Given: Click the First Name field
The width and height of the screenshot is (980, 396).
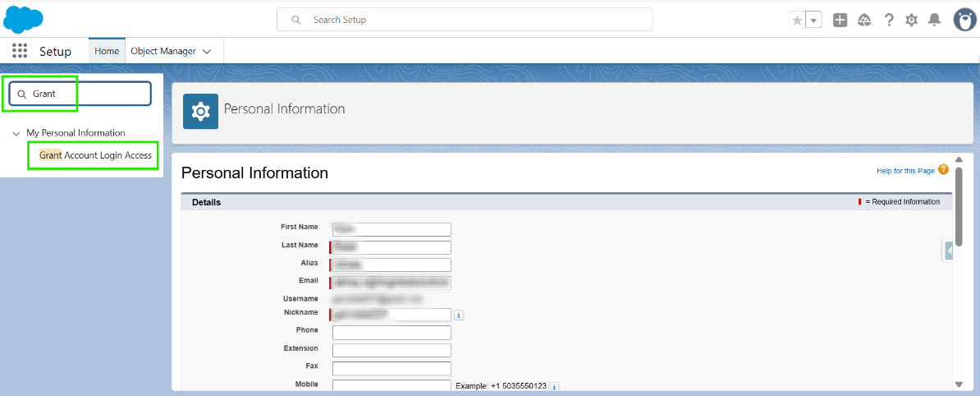Looking at the screenshot, I should pyautogui.click(x=392, y=229).
